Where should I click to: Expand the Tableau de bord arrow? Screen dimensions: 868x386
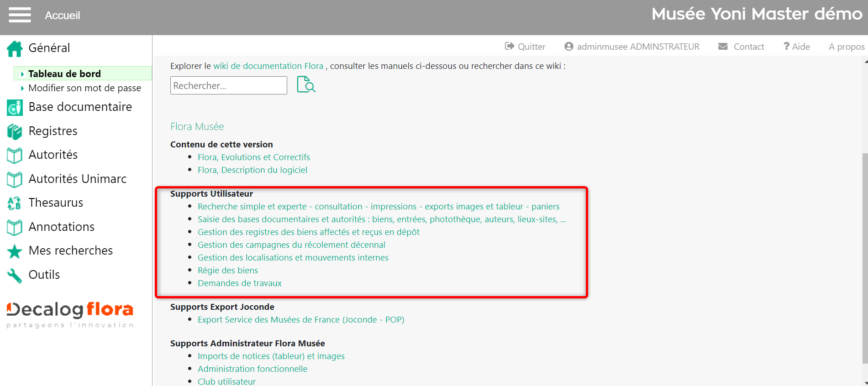pos(22,74)
